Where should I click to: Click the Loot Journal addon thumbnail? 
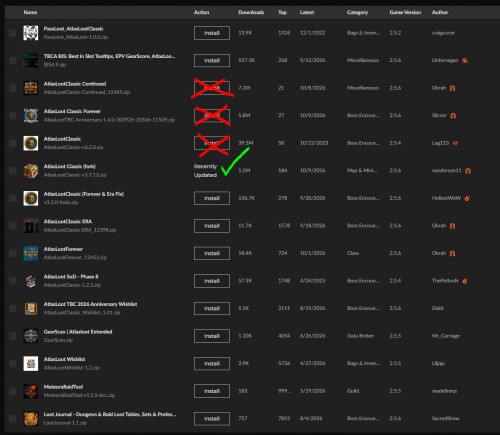coord(31,419)
